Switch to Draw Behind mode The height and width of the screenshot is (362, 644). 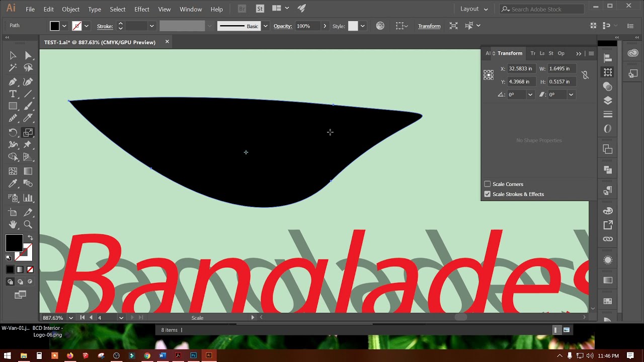tap(20, 282)
